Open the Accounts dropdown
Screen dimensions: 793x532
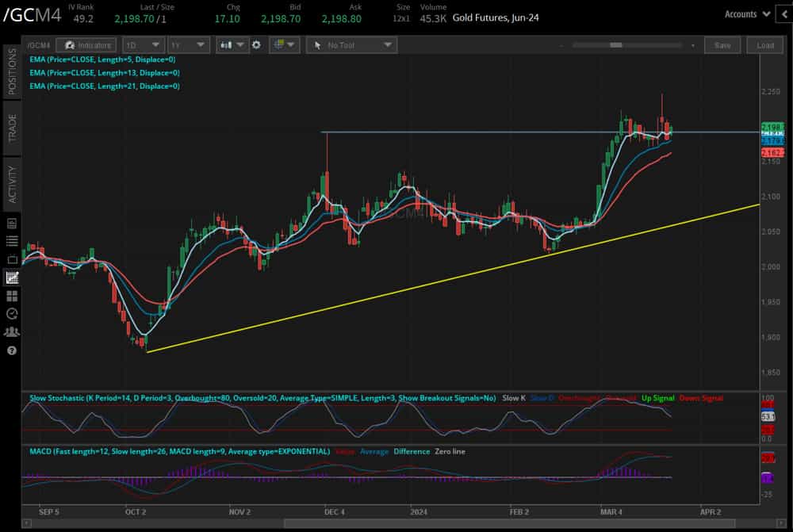[744, 13]
